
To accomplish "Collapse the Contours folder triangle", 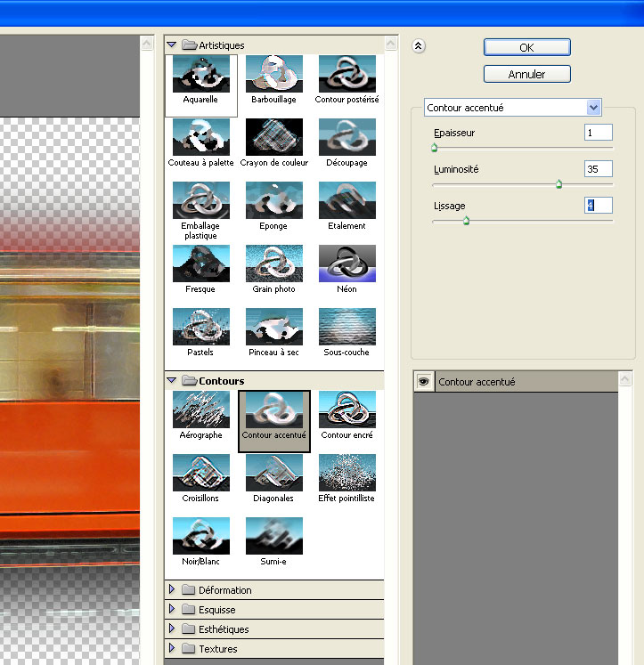I will coord(171,380).
